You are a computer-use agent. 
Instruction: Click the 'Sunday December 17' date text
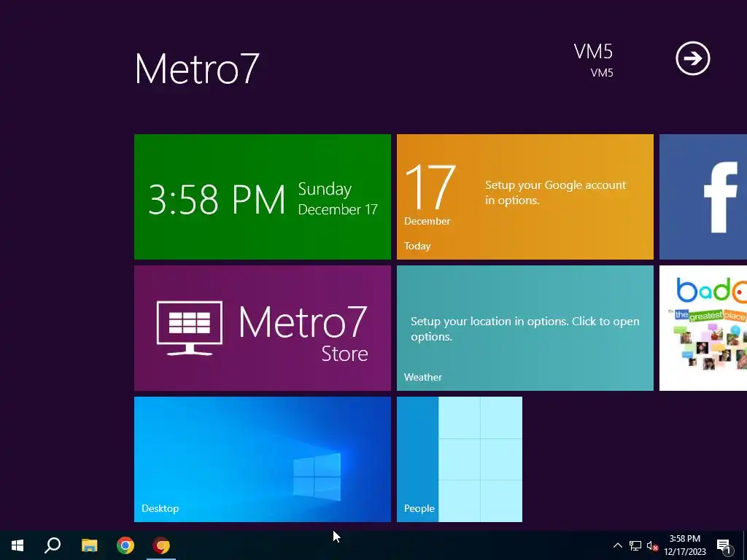[x=338, y=198]
